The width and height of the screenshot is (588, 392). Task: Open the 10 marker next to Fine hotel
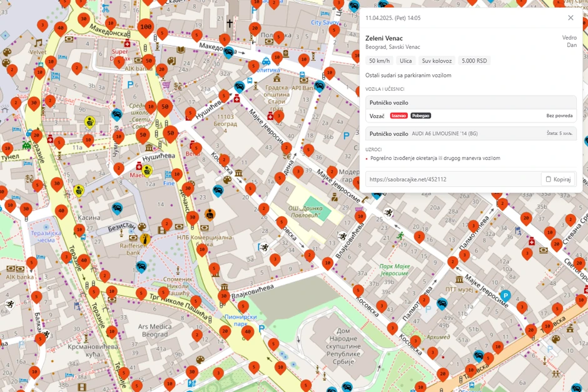pos(176,174)
